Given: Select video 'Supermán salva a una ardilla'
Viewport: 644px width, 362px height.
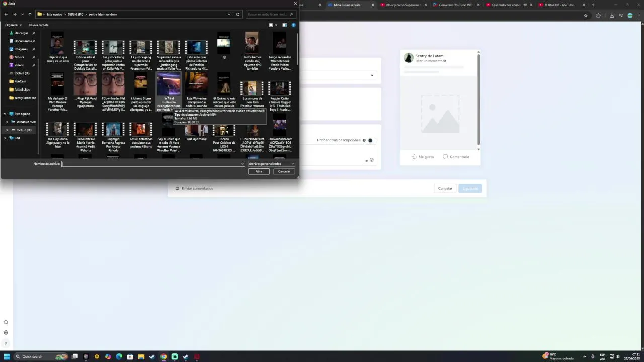Looking at the screenshot, I should pyautogui.click(x=169, y=55).
